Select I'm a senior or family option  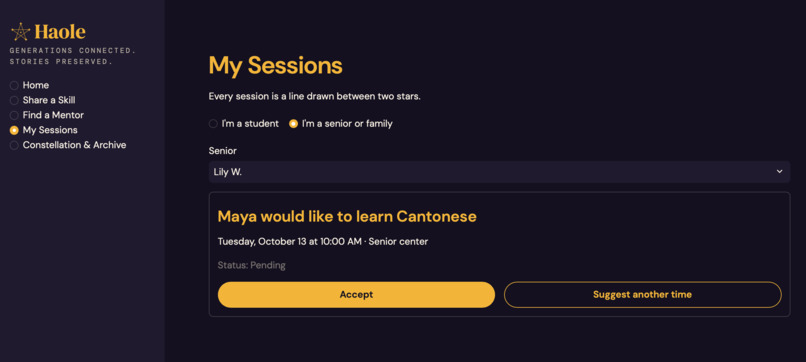click(x=341, y=124)
